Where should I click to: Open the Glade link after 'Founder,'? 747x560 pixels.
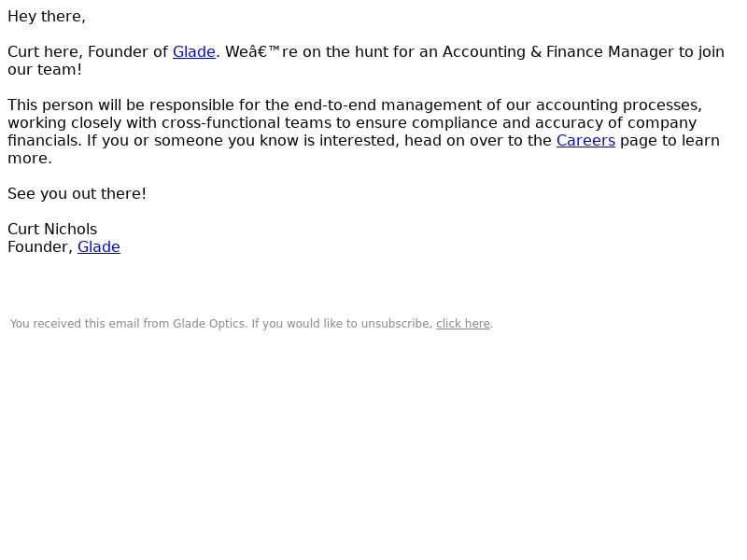point(99,247)
